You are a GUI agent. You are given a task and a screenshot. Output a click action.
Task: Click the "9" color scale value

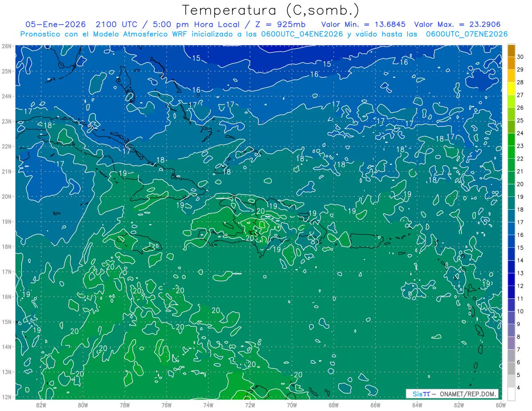pos(519,324)
